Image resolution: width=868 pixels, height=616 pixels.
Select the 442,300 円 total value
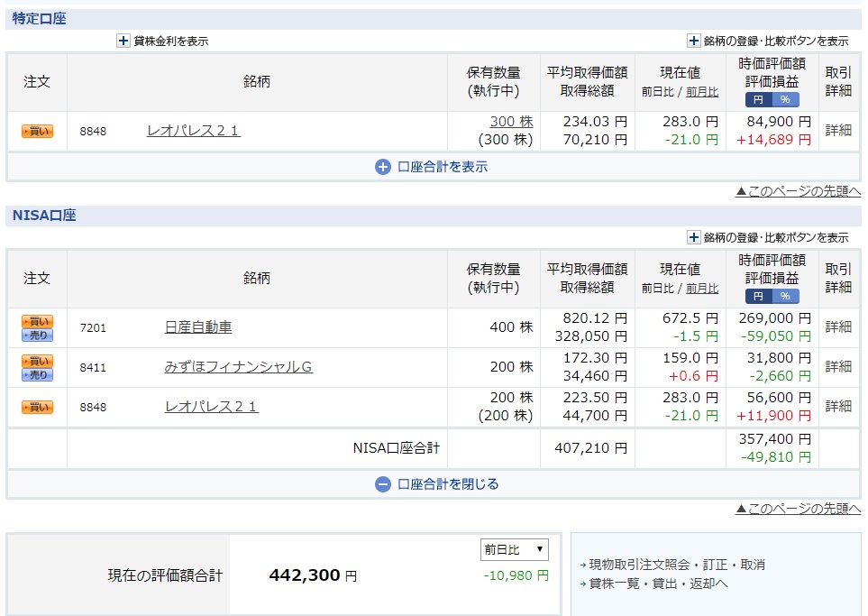pyautogui.click(x=313, y=575)
